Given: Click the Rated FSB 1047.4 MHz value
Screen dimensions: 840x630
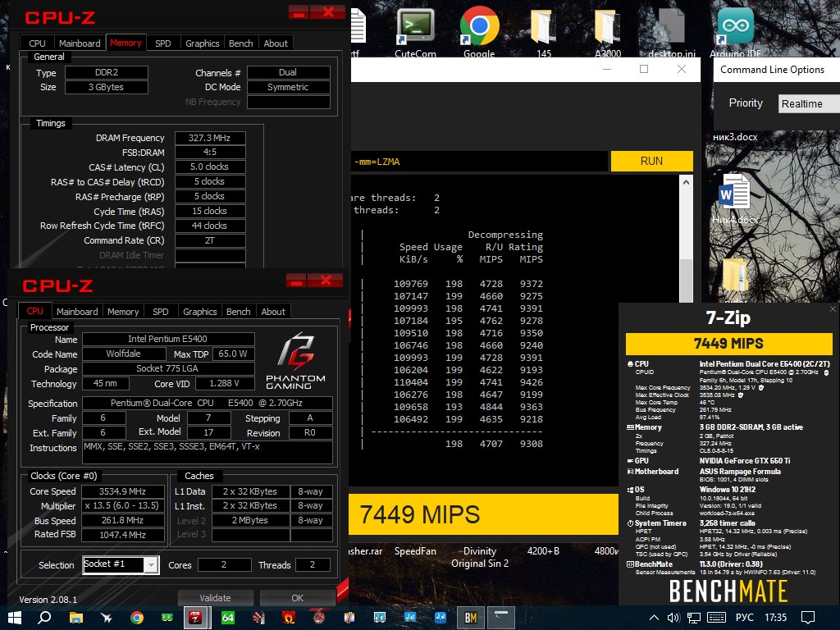Looking at the screenshot, I should pos(122,535).
